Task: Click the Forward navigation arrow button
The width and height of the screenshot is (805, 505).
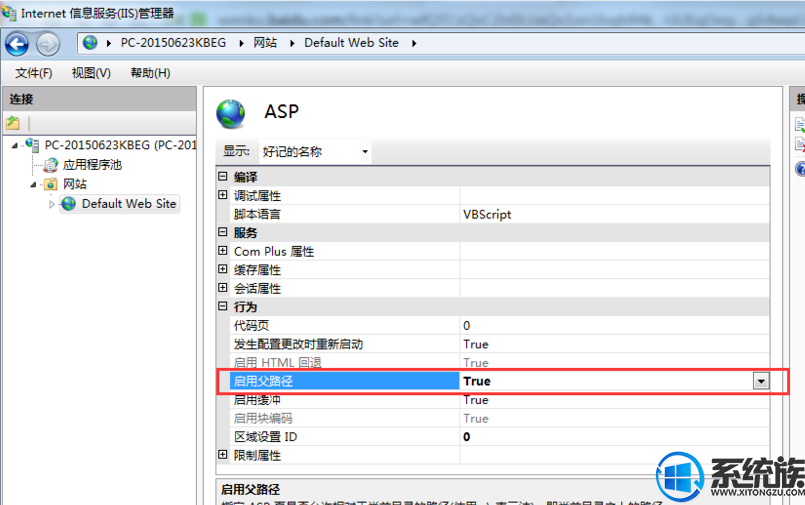Action: [x=48, y=44]
